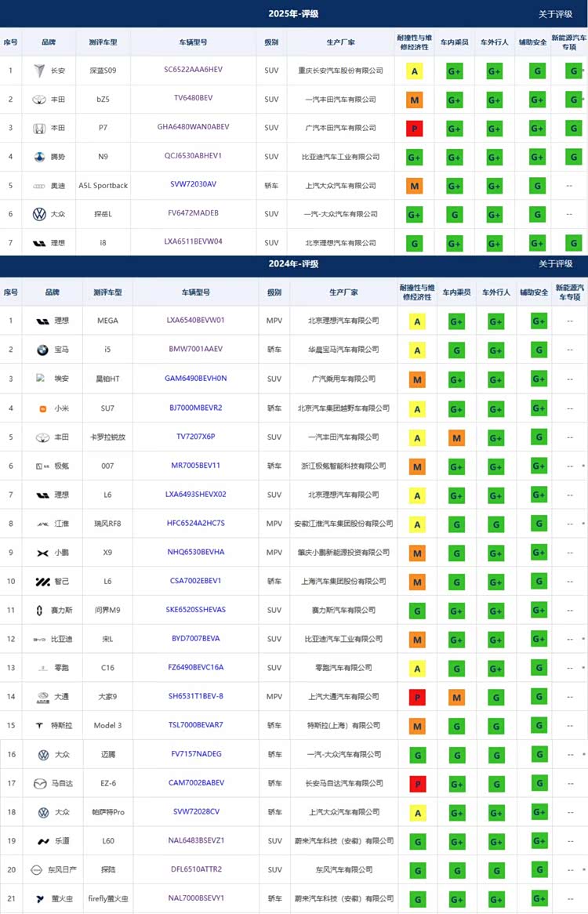Click the Zeekr (极氪) brand logo
This screenshot has height=914, width=588.
click(41, 466)
